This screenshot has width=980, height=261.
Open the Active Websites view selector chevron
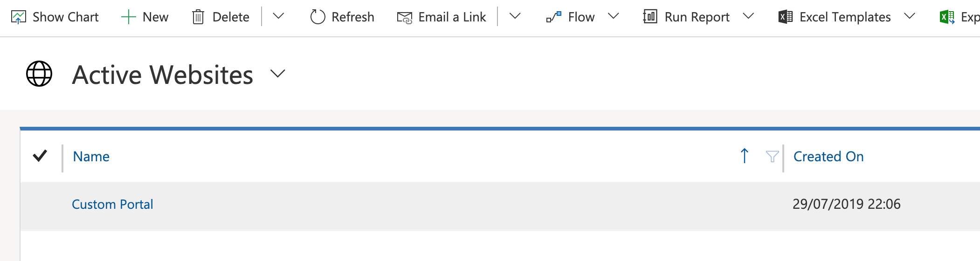[x=277, y=74]
